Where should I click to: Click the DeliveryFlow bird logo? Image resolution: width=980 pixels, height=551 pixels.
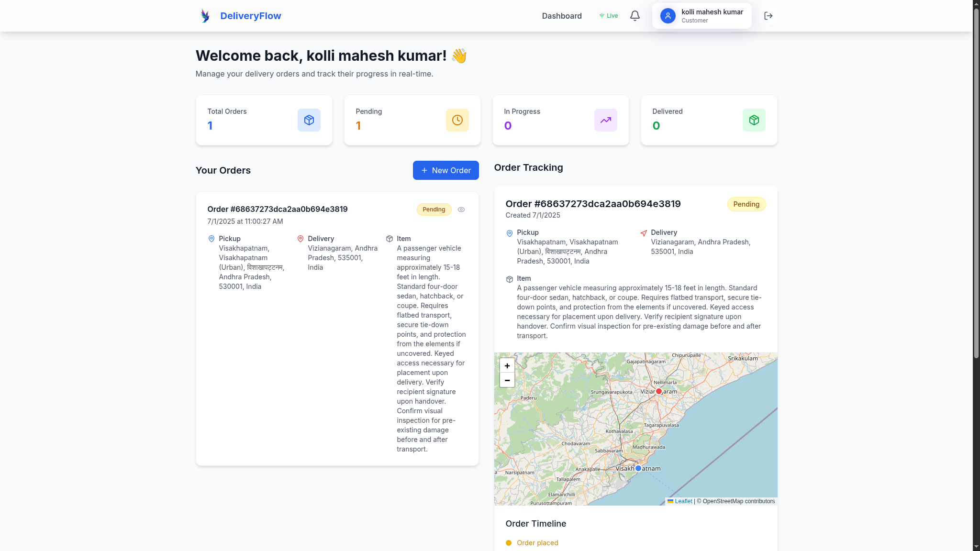pos(205,16)
